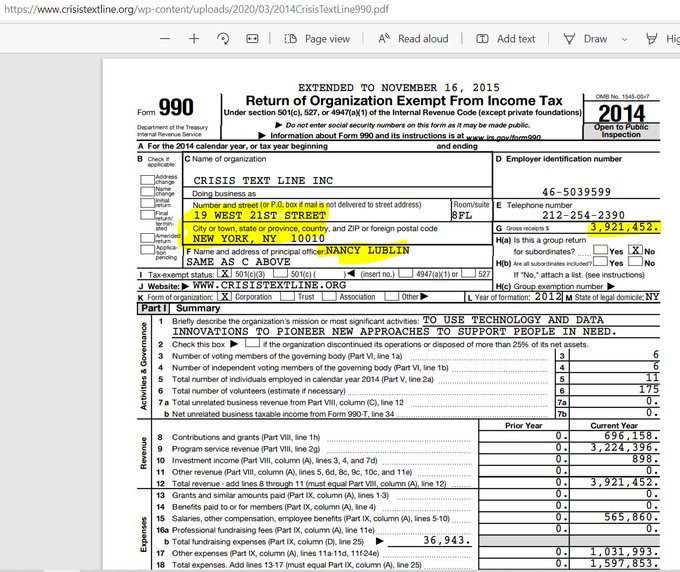This screenshot has height=572, width=680.
Task: Open Page view options
Action: pos(317,39)
